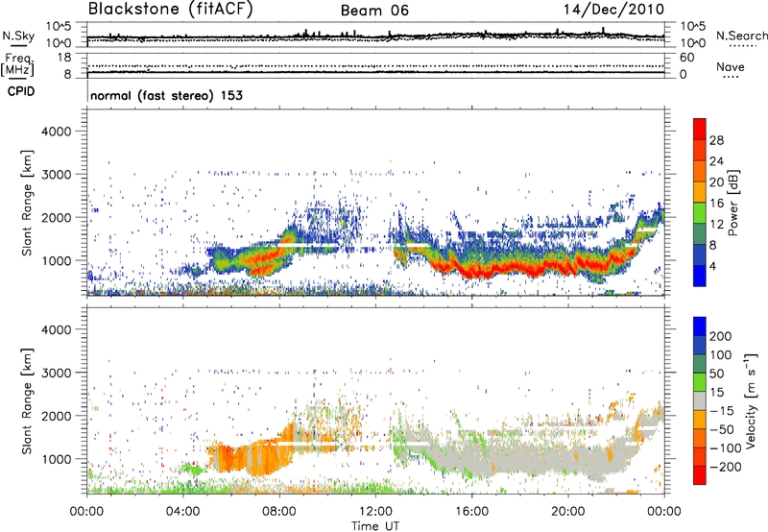This screenshot has width=768, height=532.
Task: Click "1000" tick of the power panel
Action: coord(57,260)
